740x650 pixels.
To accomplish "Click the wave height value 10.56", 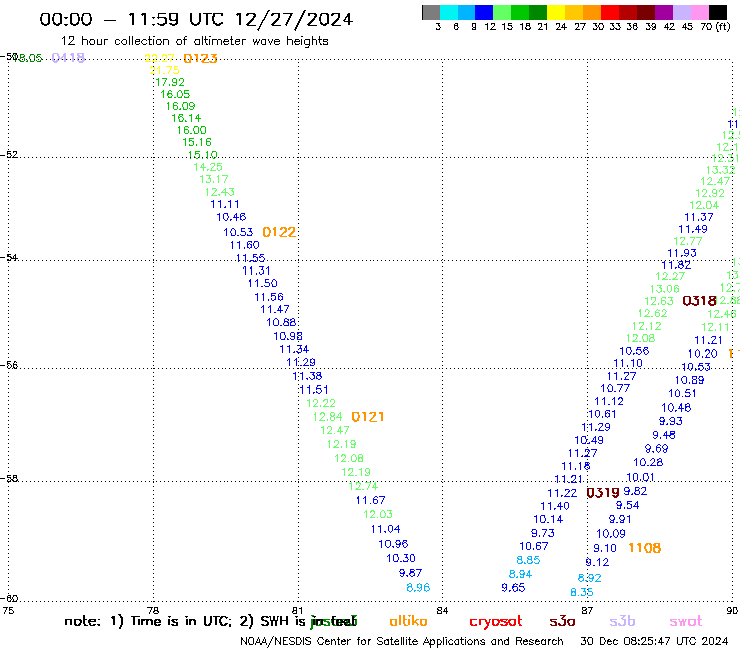I will (x=634, y=351).
